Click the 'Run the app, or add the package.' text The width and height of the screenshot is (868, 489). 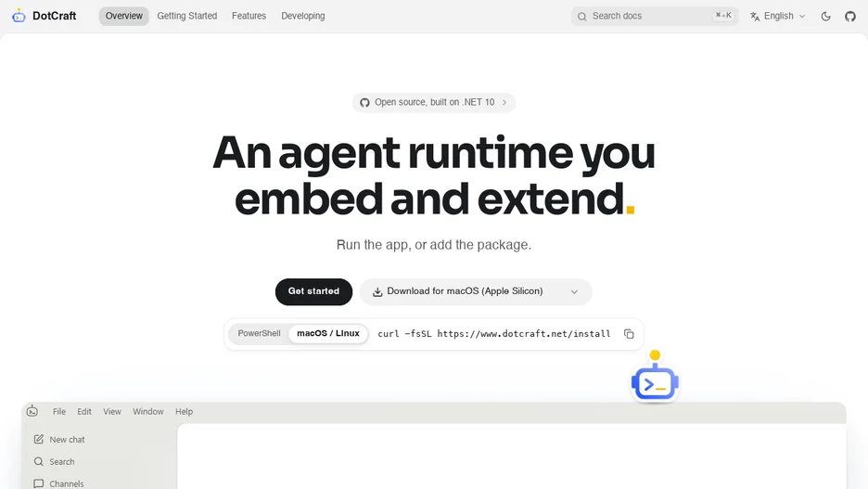[x=434, y=245]
